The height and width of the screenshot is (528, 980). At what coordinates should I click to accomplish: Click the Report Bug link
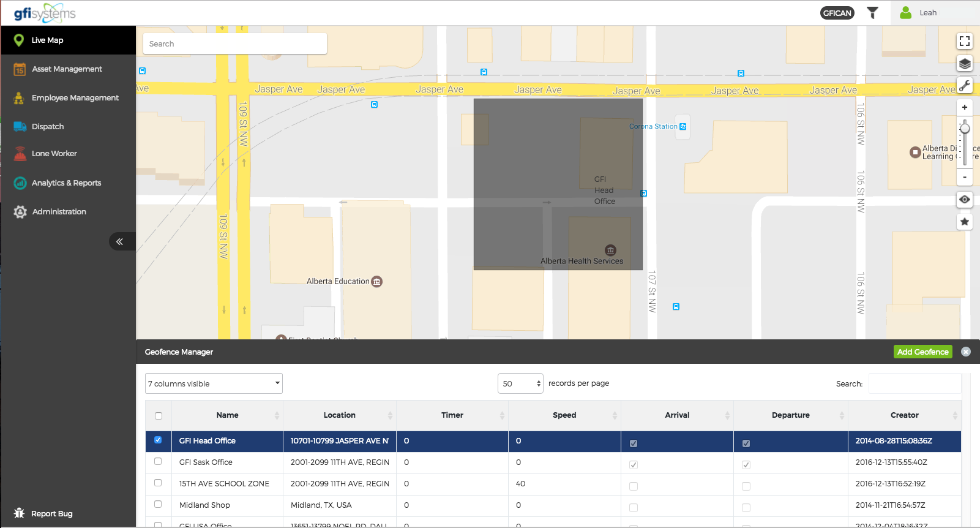point(43,513)
